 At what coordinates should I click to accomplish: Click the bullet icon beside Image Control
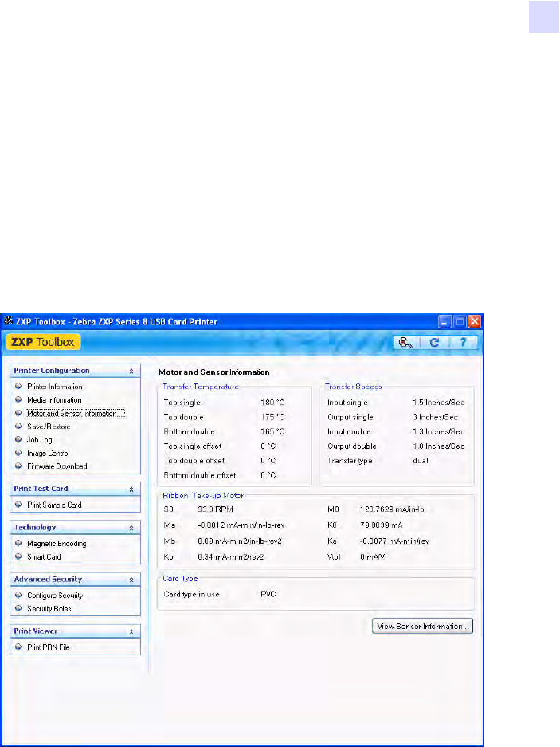point(18,453)
